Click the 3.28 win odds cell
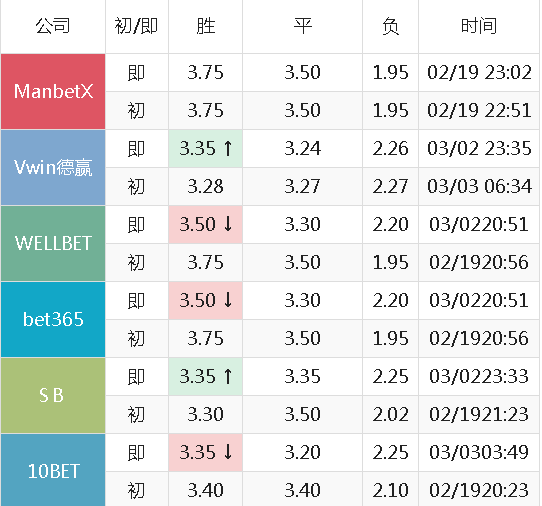Screen dimensions: 542x506 pyautogui.click(x=205, y=187)
